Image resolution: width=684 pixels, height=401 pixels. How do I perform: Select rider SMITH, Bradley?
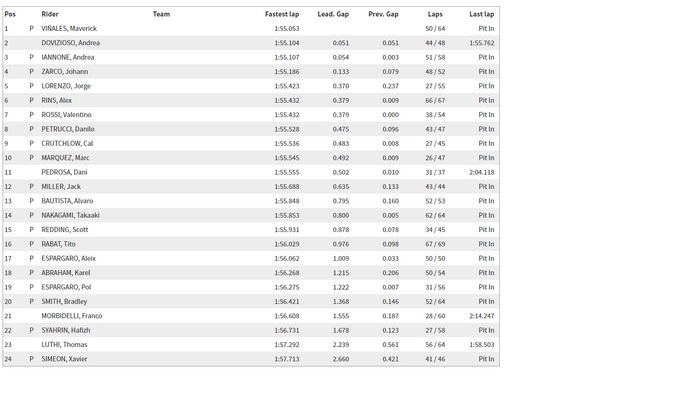64,302
